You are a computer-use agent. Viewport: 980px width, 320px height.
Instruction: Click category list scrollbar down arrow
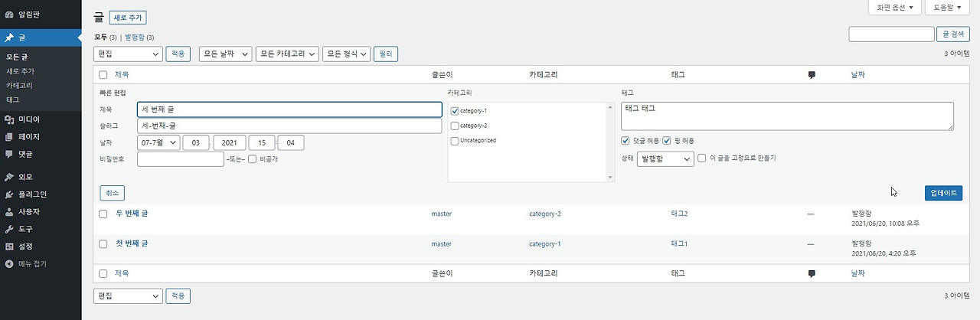coord(610,178)
